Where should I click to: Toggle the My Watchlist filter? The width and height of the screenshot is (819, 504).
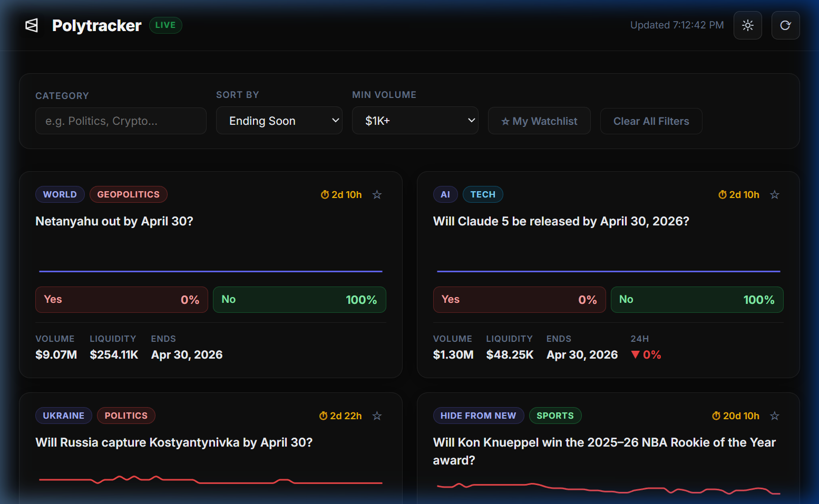pos(539,121)
